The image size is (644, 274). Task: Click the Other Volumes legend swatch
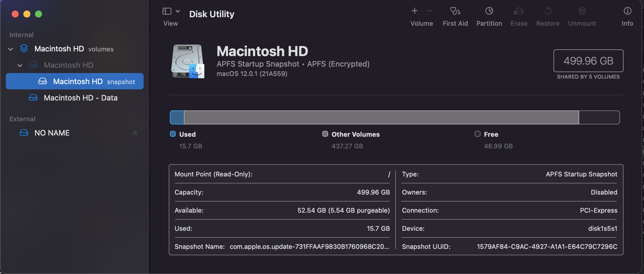[x=325, y=134]
